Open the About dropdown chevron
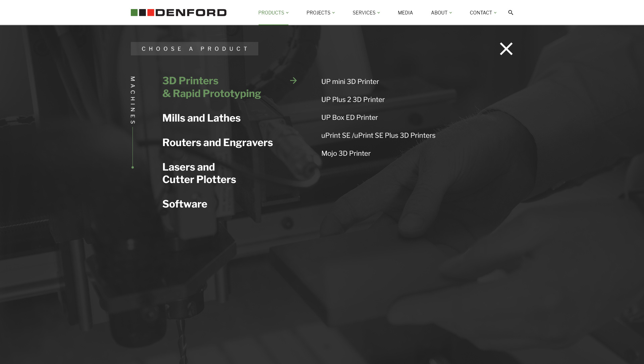This screenshot has width=644, height=364. click(x=450, y=13)
